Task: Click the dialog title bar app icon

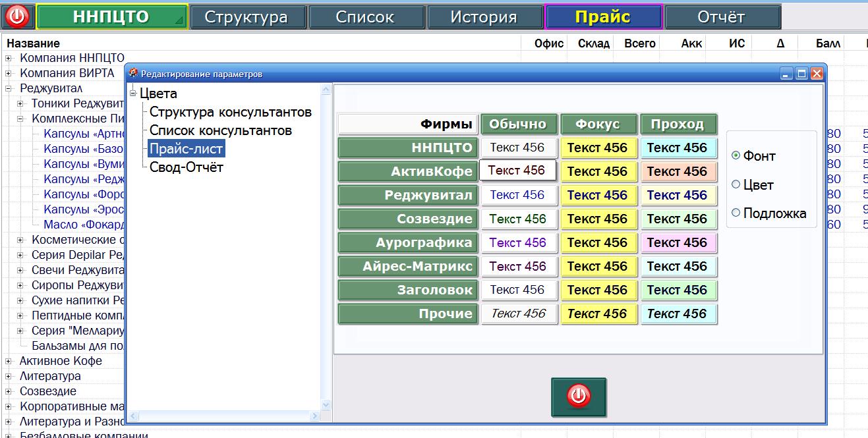Action: (x=133, y=74)
